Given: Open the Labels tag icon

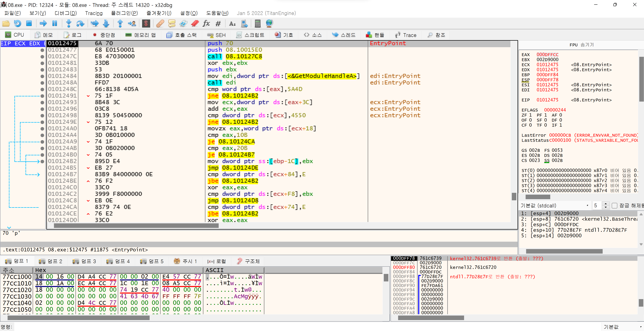Looking at the screenshot, I should pyautogui.click(x=183, y=24).
